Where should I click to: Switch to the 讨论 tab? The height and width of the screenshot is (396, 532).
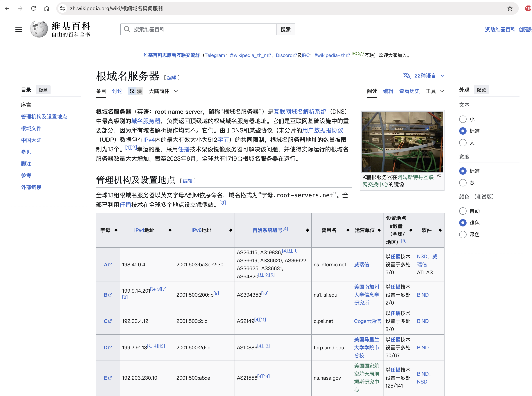coord(117,91)
